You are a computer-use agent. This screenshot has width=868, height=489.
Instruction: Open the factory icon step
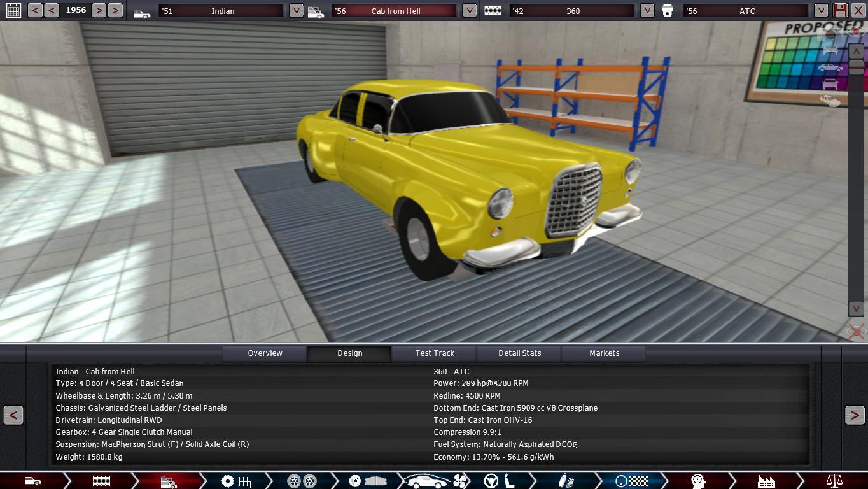coord(766,481)
